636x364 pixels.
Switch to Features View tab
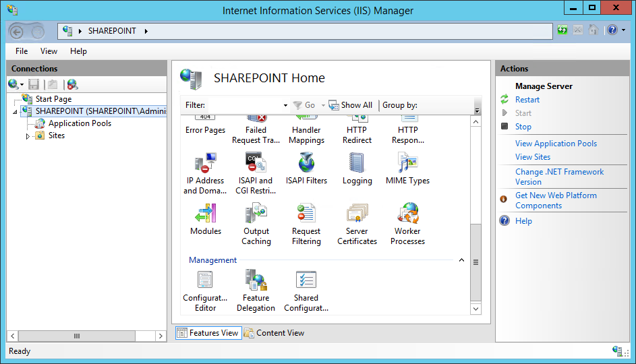coord(208,333)
